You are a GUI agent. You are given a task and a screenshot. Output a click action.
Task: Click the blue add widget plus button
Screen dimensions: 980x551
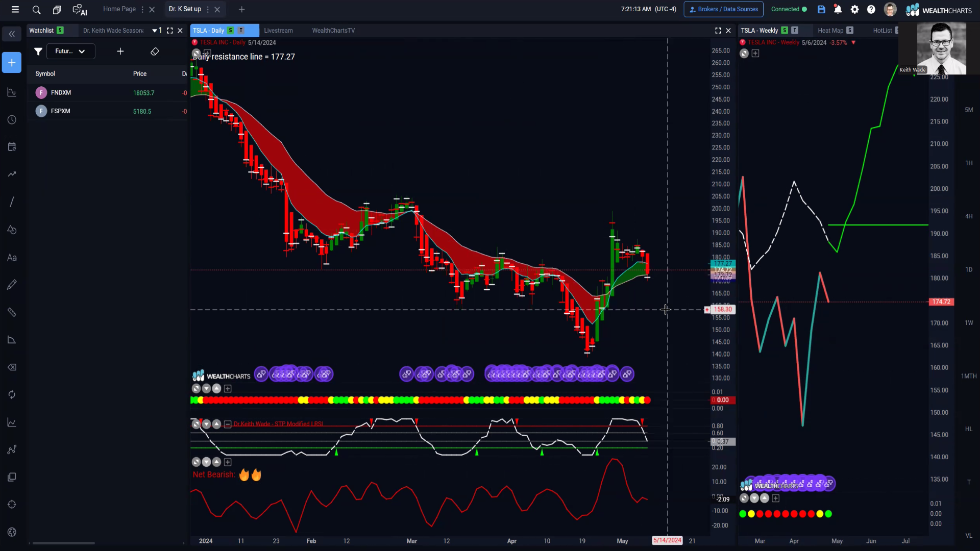point(12,63)
